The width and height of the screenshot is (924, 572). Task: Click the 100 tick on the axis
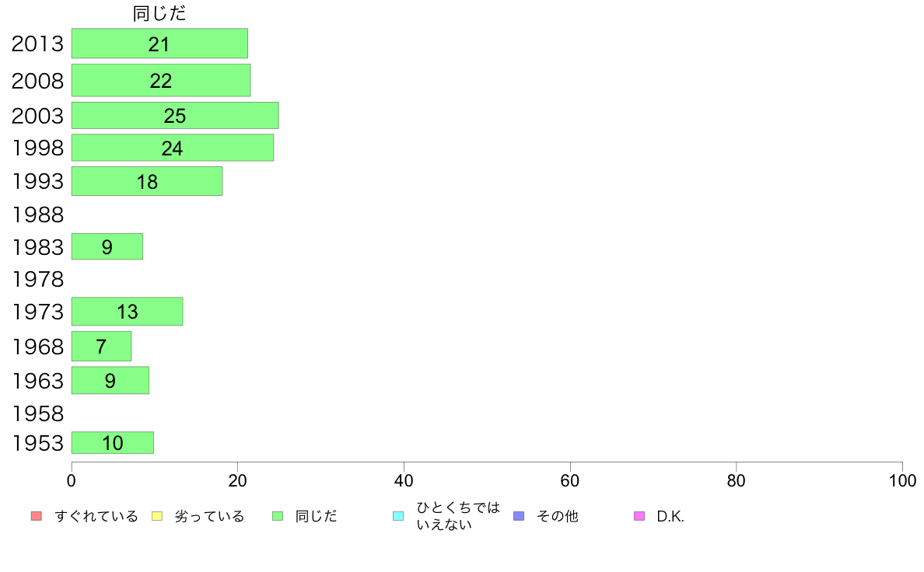(902, 481)
